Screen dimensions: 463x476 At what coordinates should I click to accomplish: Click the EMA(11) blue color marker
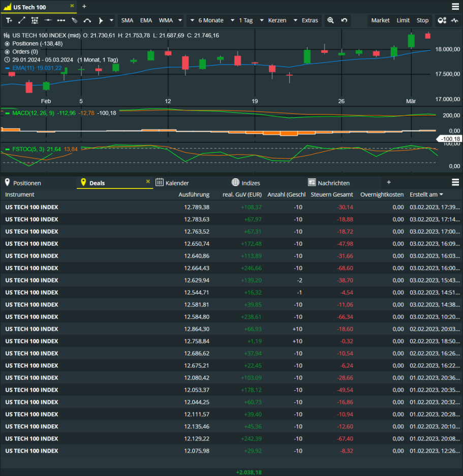pyautogui.click(x=7, y=68)
